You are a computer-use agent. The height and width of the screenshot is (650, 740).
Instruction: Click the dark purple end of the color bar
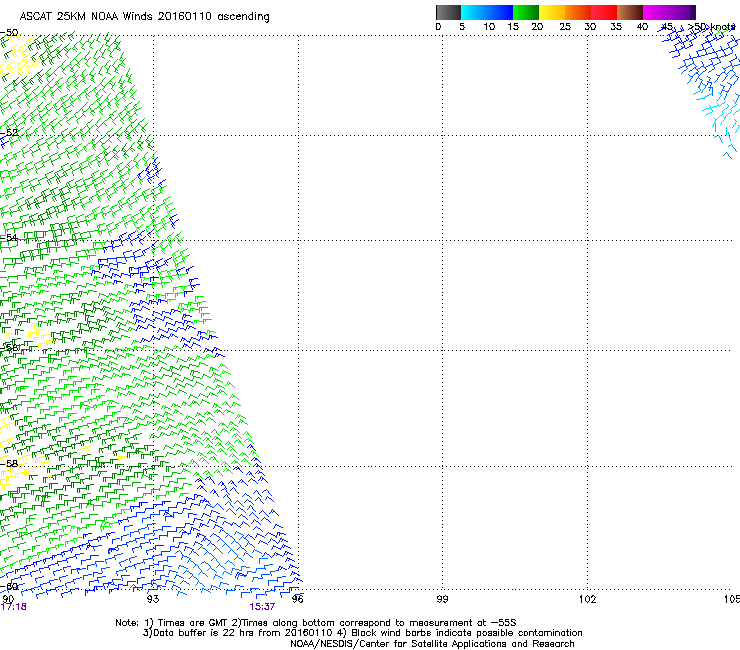[691, 12]
